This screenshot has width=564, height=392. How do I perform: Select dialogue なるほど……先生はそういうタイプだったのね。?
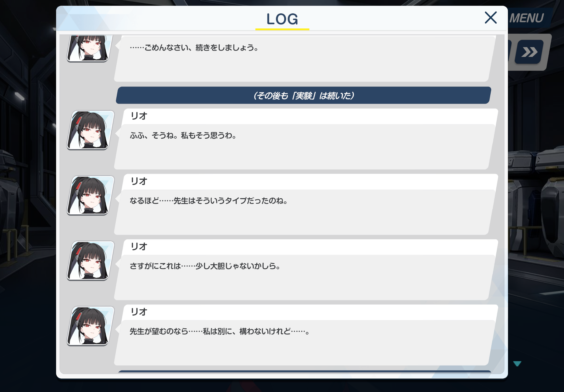[x=209, y=201]
